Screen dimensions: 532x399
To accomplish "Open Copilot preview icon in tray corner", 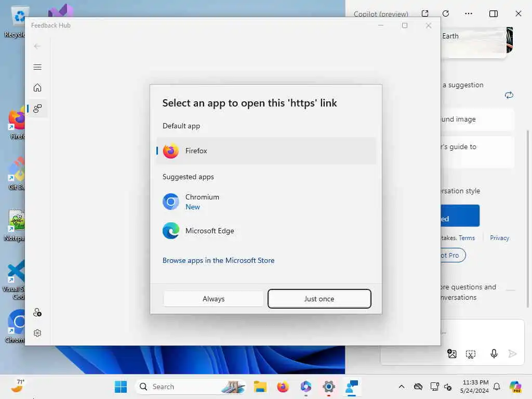I will [x=516, y=387].
